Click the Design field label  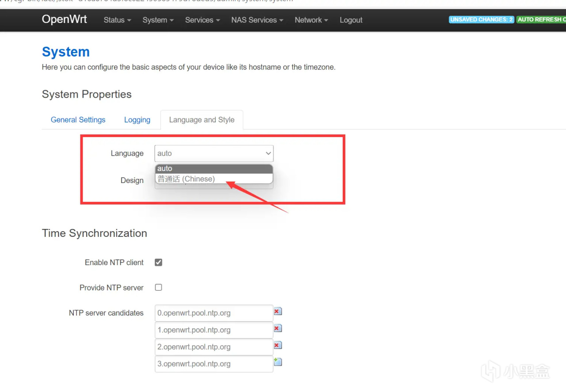click(132, 180)
